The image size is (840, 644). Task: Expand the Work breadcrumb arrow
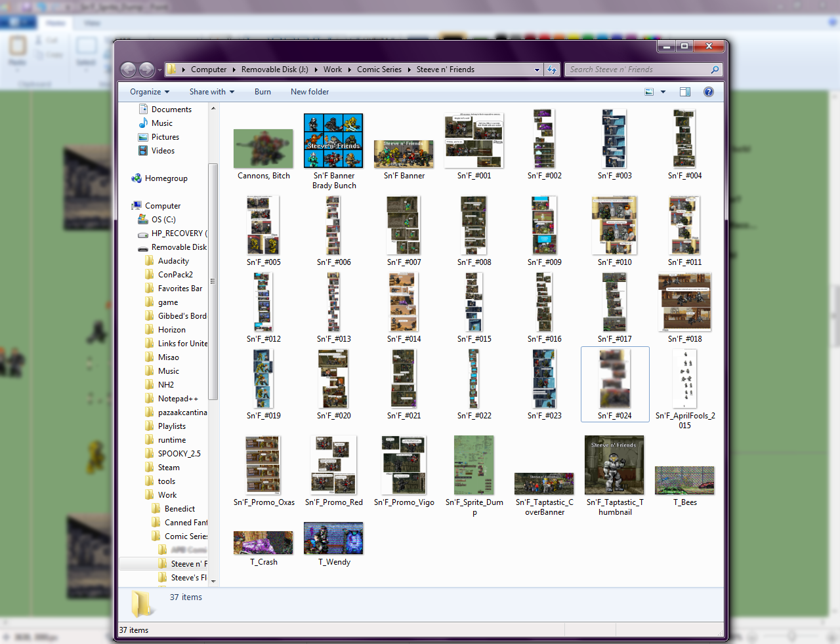pos(350,70)
